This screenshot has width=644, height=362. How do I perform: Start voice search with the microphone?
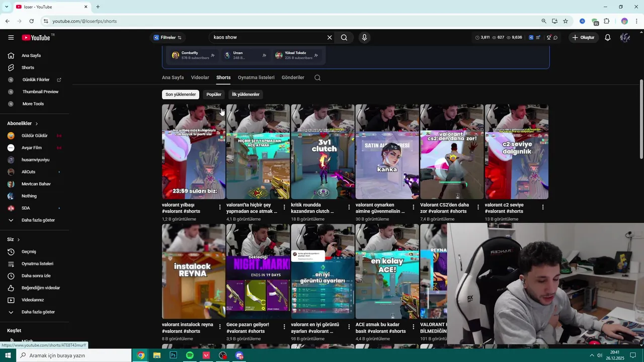(364, 37)
